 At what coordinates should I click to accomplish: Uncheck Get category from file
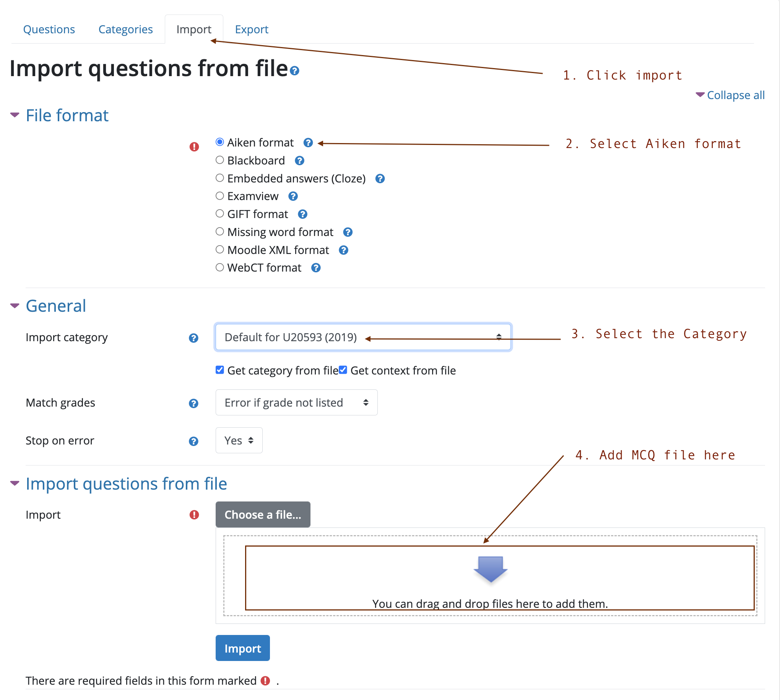(x=219, y=370)
